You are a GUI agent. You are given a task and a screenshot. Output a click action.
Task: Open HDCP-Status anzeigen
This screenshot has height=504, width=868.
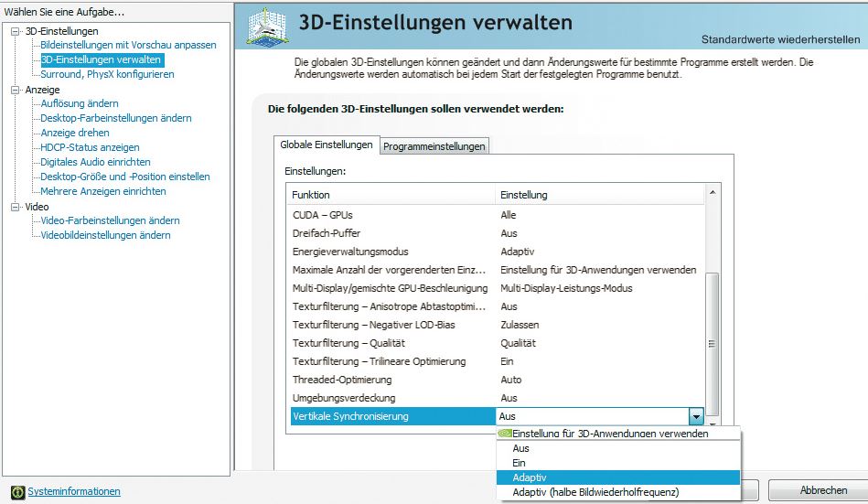pyautogui.click(x=91, y=147)
